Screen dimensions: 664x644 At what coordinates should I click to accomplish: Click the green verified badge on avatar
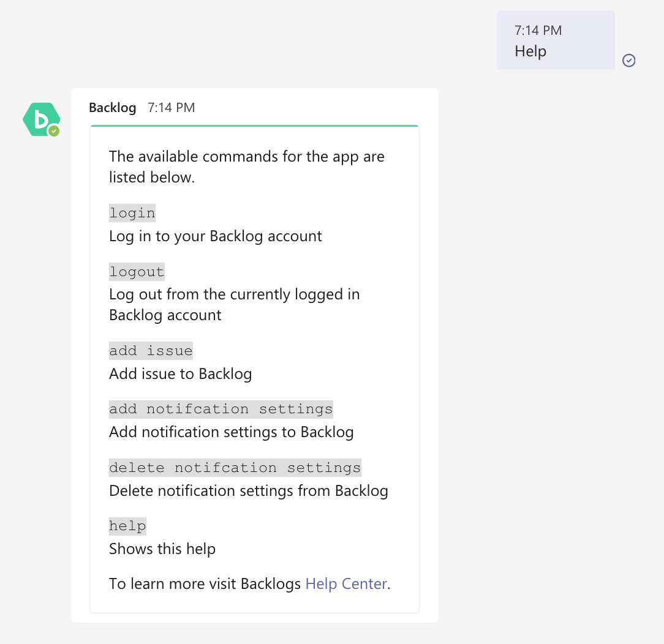(54, 131)
